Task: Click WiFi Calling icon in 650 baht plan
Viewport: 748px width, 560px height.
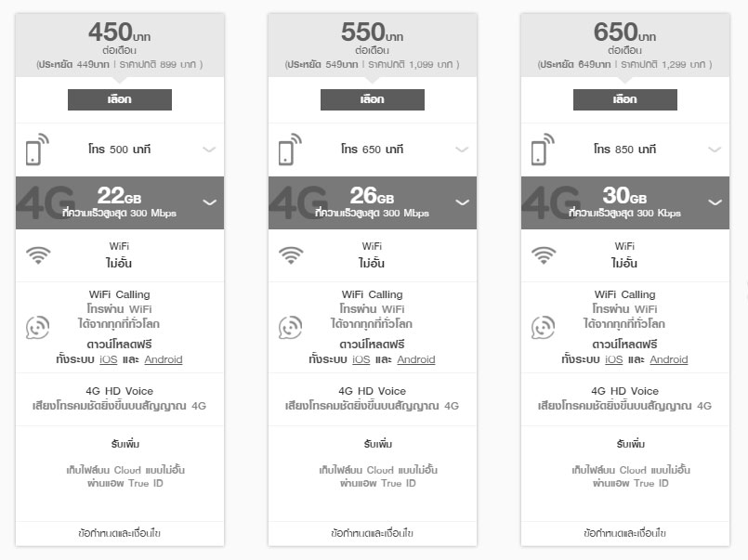Action: click(544, 328)
